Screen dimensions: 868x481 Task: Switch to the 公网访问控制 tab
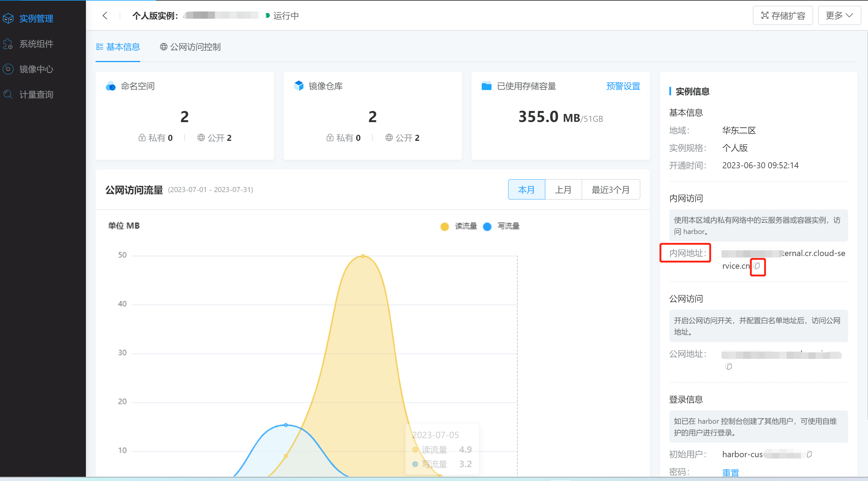190,47
